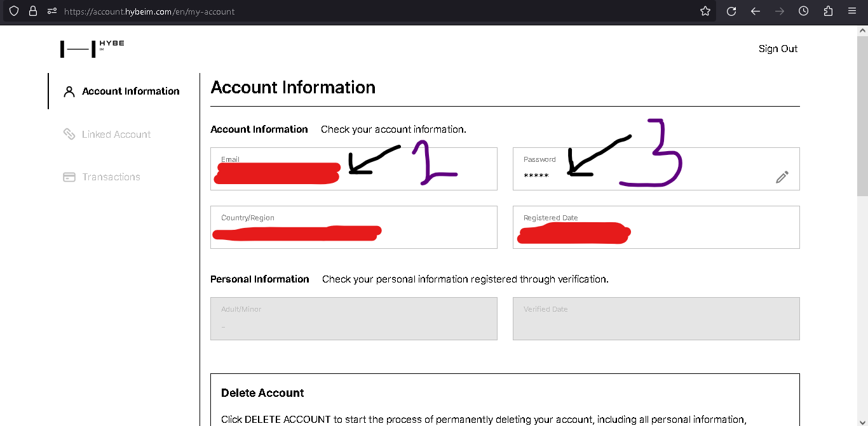Bookmark this page with the star icon
This screenshot has height=426, width=868.
(x=705, y=11)
